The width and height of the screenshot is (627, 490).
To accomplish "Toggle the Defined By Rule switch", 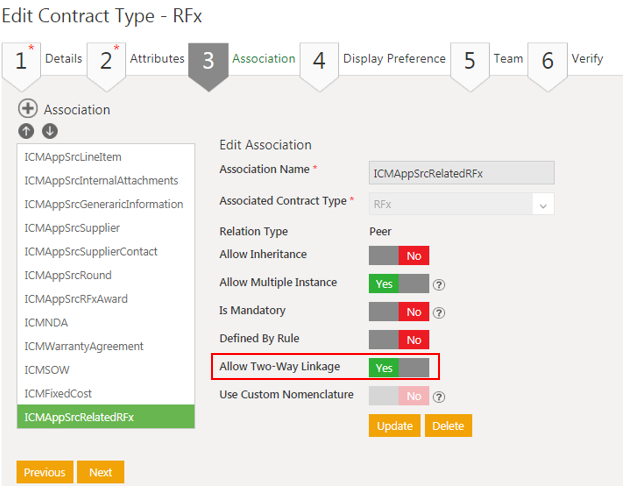I will coord(398,340).
